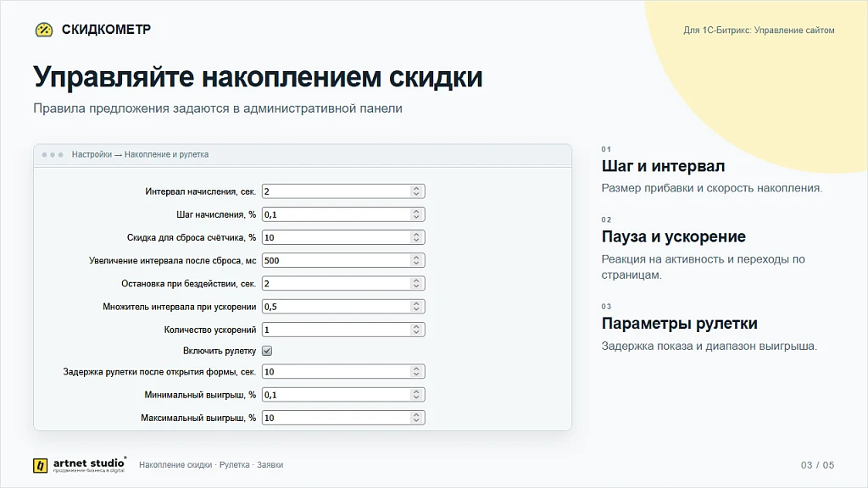Click the Интервал начисления, сек. input field

pyautogui.click(x=343, y=191)
